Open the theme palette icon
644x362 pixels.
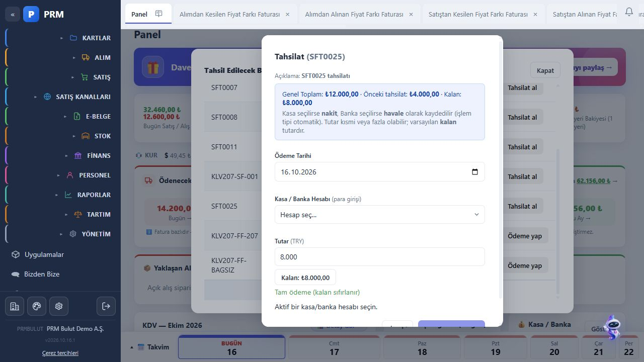tap(37, 306)
